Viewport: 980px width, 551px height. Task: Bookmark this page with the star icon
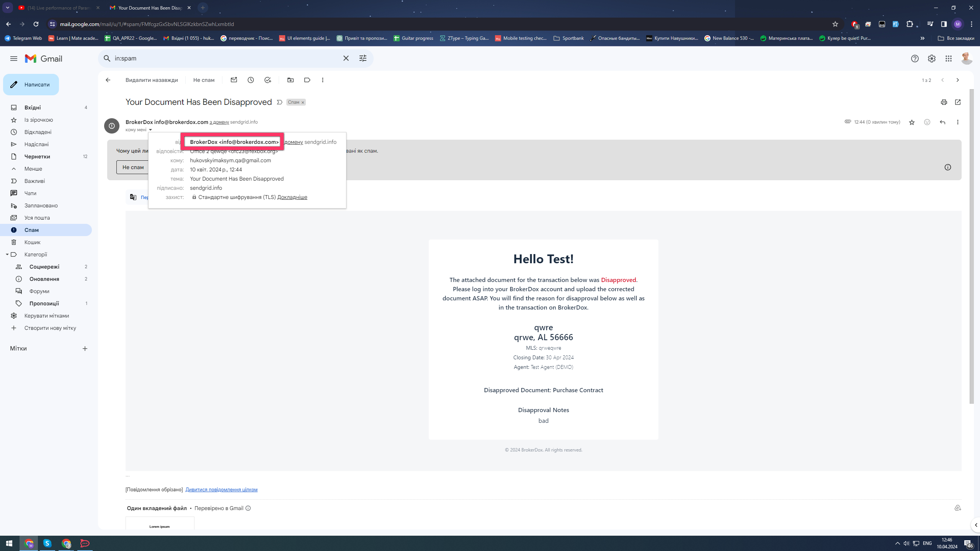(835, 24)
